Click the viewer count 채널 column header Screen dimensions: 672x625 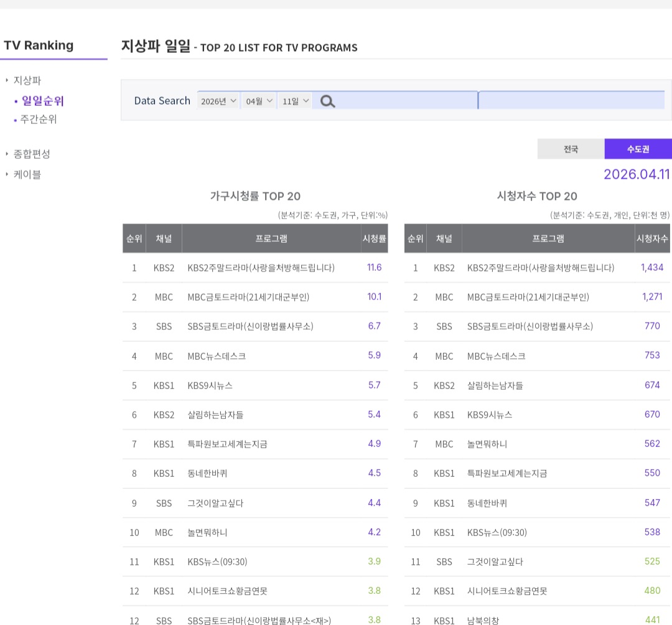[444, 238]
